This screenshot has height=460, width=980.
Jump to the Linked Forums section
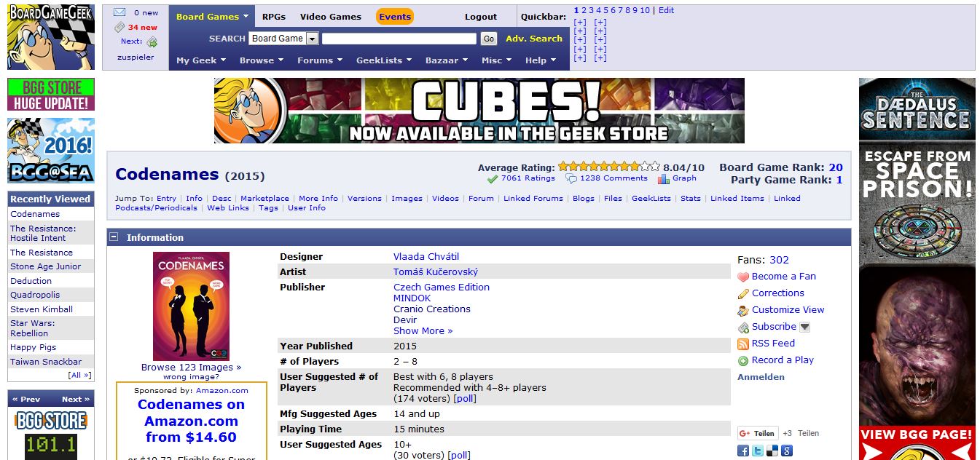click(533, 198)
